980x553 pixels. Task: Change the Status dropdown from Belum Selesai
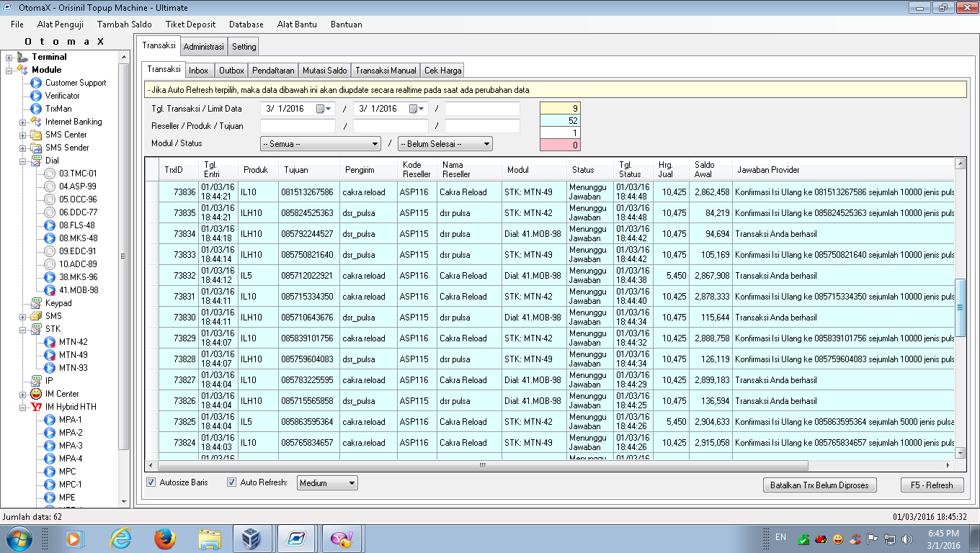pos(487,143)
